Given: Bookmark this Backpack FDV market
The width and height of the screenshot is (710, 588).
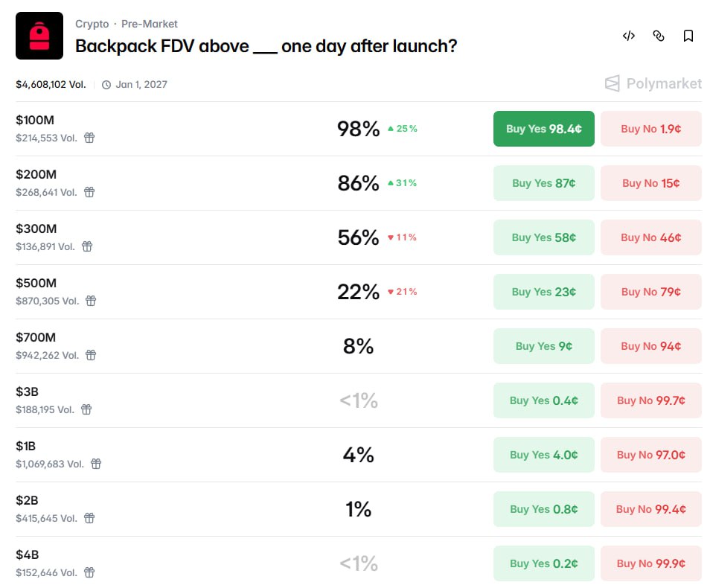Looking at the screenshot, I should tap(688, 36).
